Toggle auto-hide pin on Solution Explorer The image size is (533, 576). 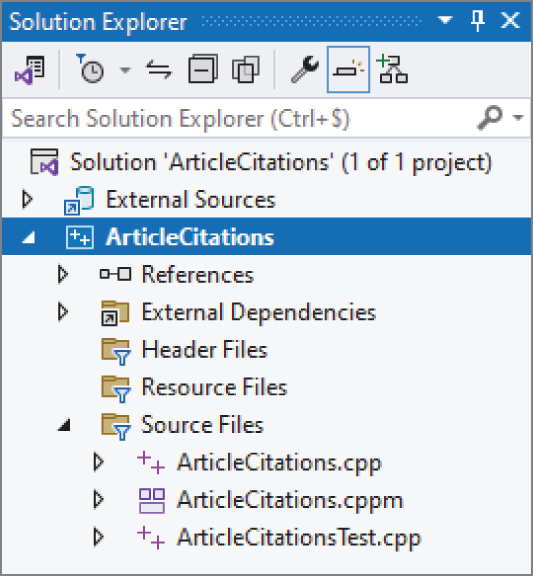pos(478,21)
